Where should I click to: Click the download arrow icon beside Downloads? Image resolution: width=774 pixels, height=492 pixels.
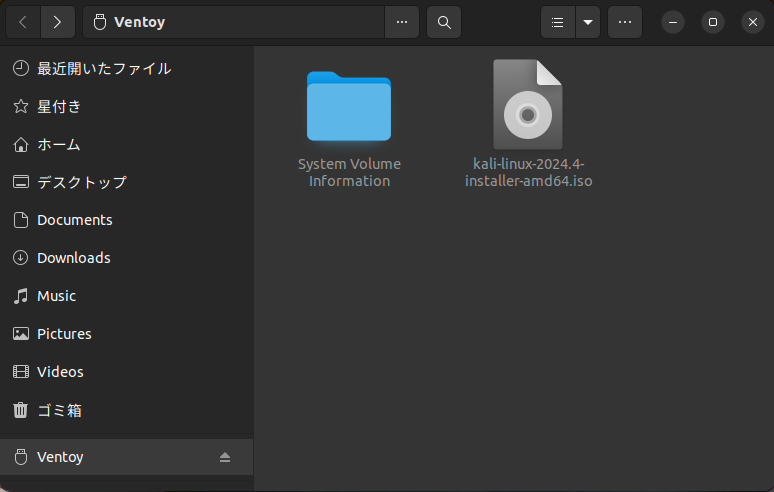(21, 258)
